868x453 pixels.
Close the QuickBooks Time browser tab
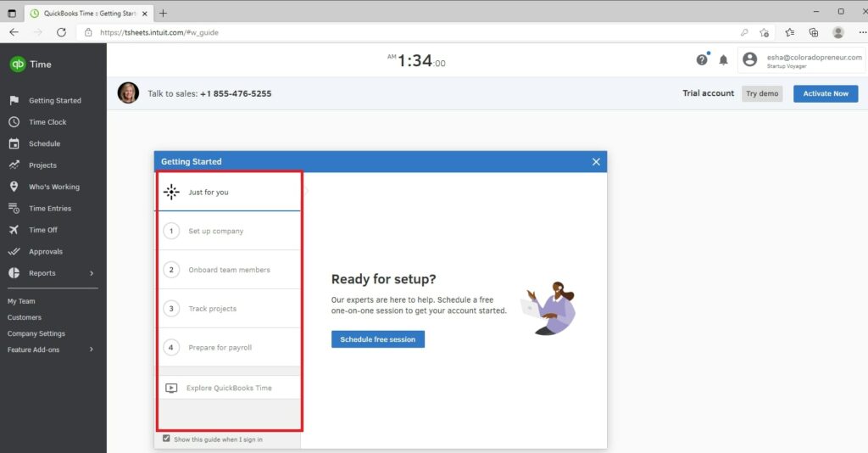point(145,14)
